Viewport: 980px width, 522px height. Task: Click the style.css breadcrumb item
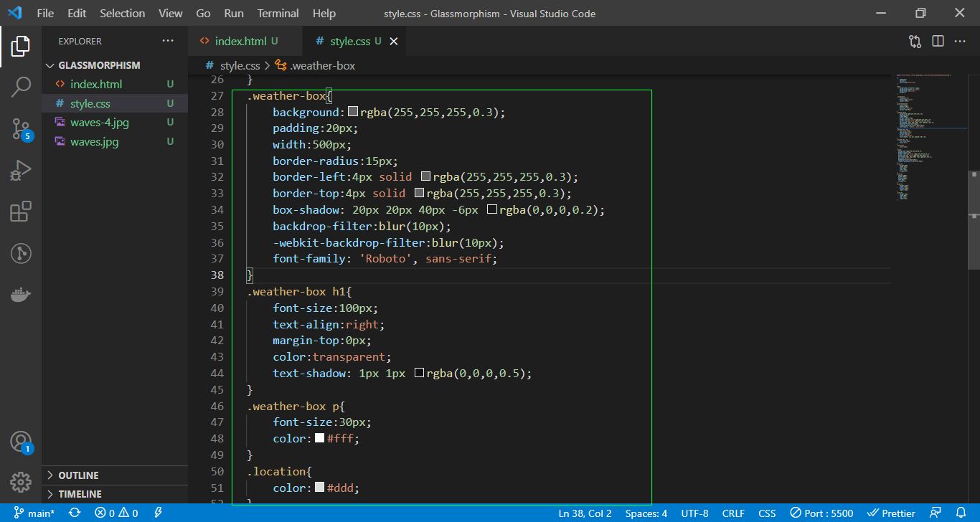(x=240, y=66)
